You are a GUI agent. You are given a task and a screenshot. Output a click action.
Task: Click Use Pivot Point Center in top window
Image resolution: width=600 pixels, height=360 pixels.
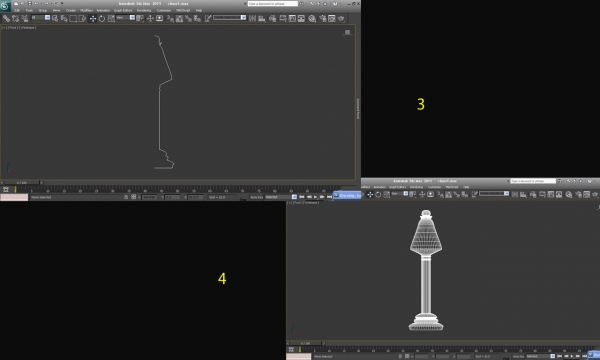pyautogui.click(x=140, y=18)
